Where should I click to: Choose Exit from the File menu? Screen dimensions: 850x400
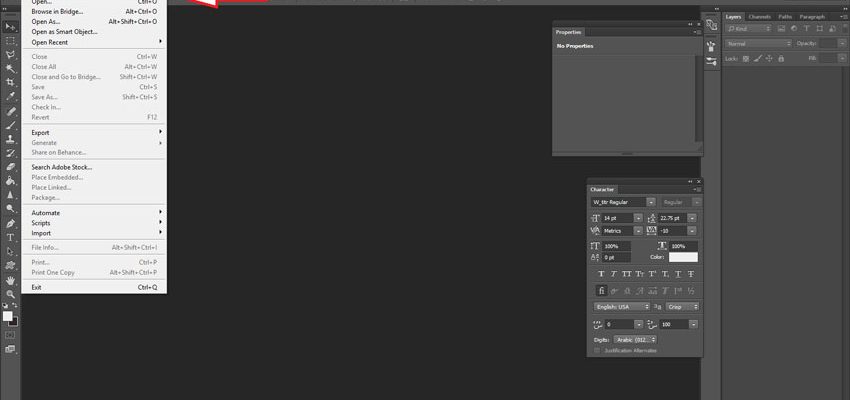[94, 288]
